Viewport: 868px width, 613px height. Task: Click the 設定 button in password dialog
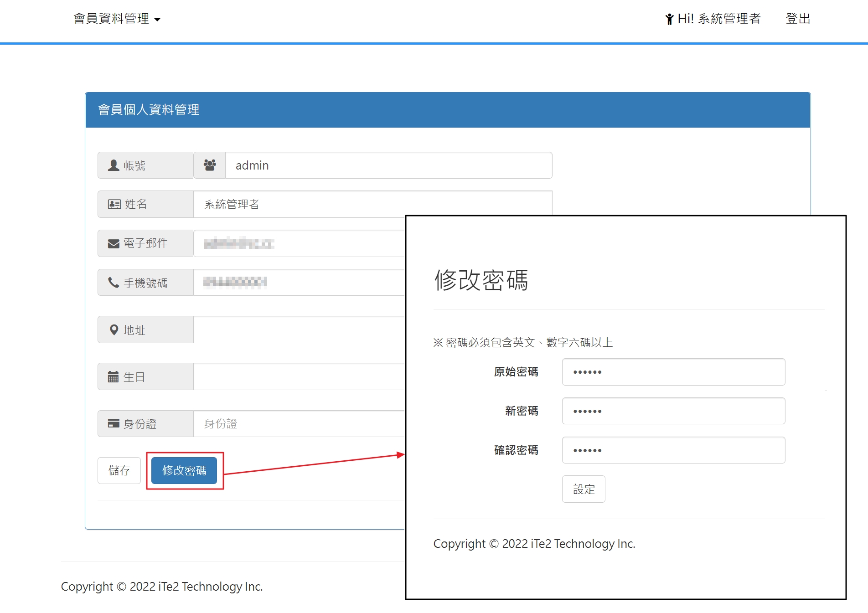tap(584, 489)
